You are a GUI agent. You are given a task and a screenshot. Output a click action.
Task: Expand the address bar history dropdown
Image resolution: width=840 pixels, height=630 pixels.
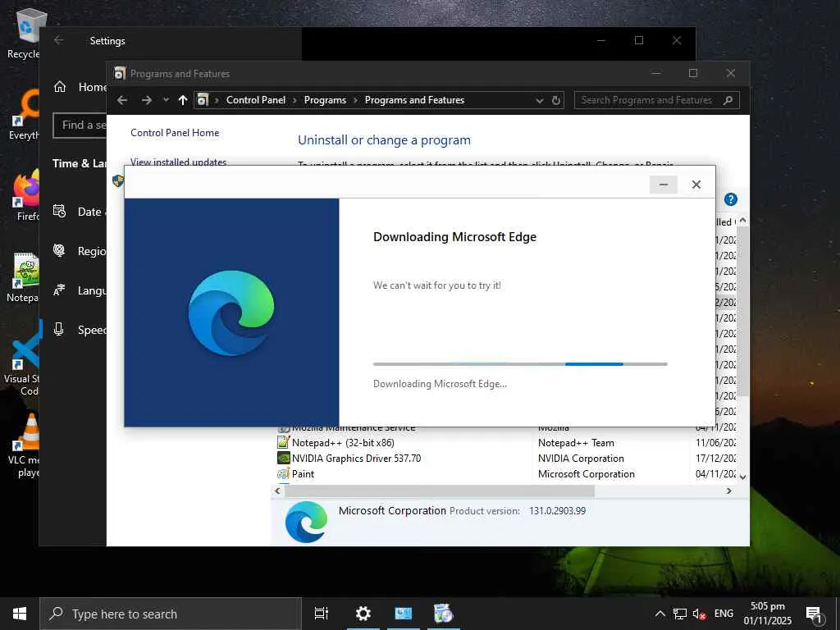(540, 101)
